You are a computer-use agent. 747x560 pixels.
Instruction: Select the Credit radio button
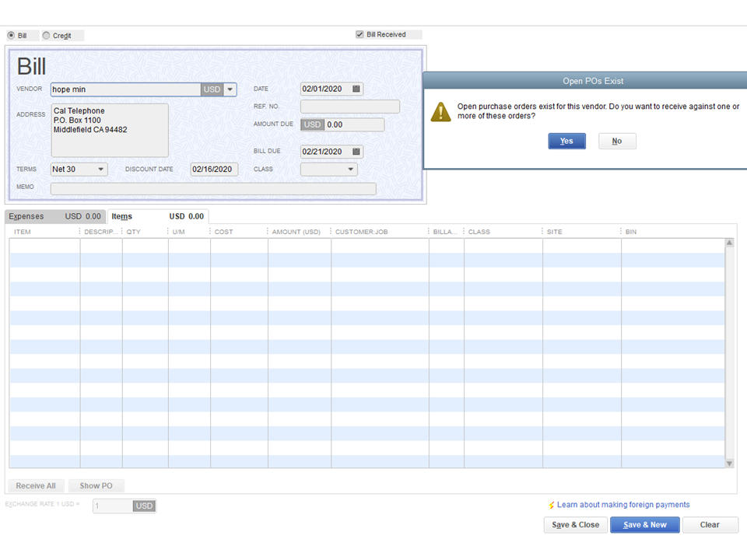46,35
